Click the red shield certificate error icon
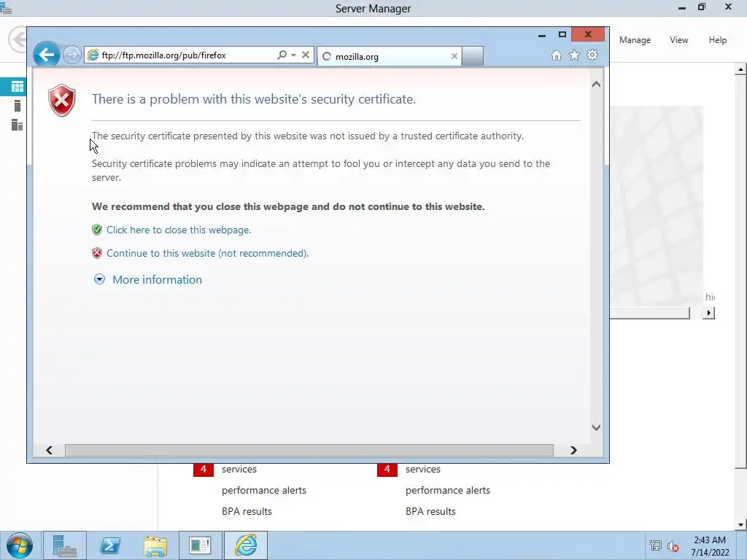 [x=62, y=100]
